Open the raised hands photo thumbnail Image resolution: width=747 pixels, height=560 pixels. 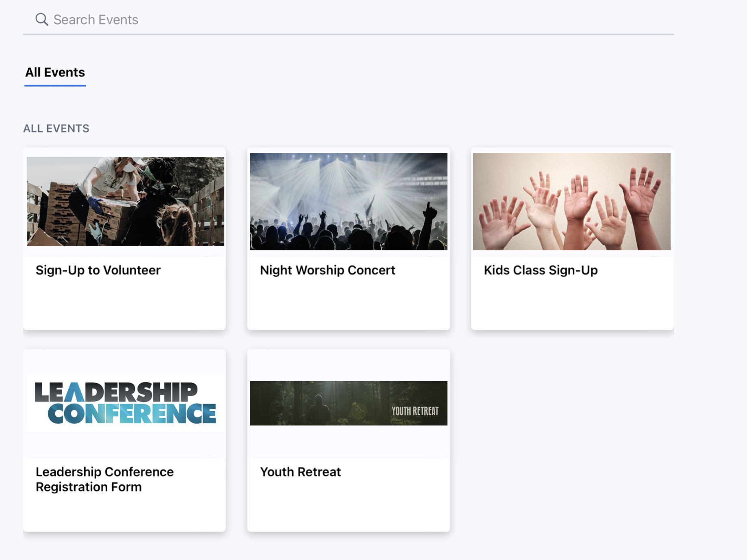pyautogui.click(x=571, y=201)
